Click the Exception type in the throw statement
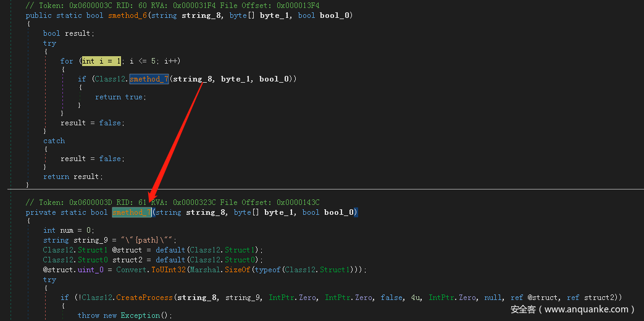This screenshot has height=321, width=644. 140,315
